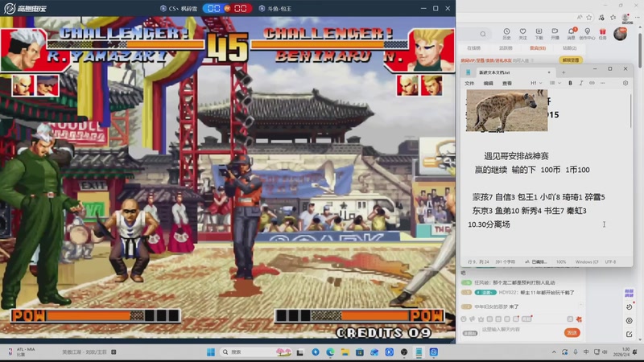Click the CS、枫碎雪 player label in game title bar
This screenshot has height=362, width=644.
pyautogui.click(x=179, y=8)
